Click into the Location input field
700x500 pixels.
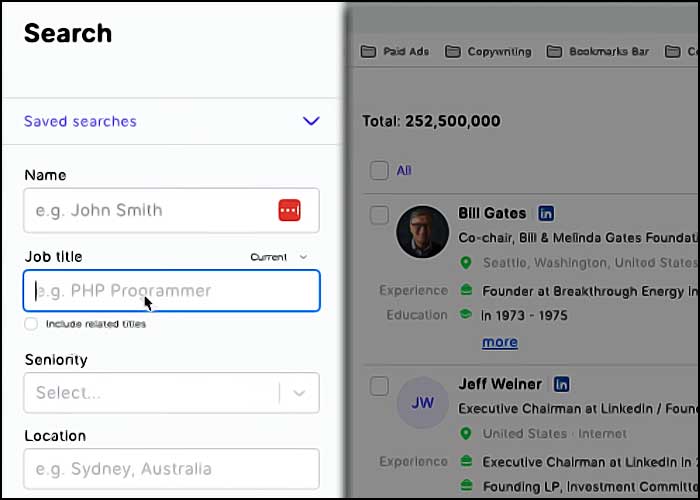pyautogui.click(x=171, y=469)
